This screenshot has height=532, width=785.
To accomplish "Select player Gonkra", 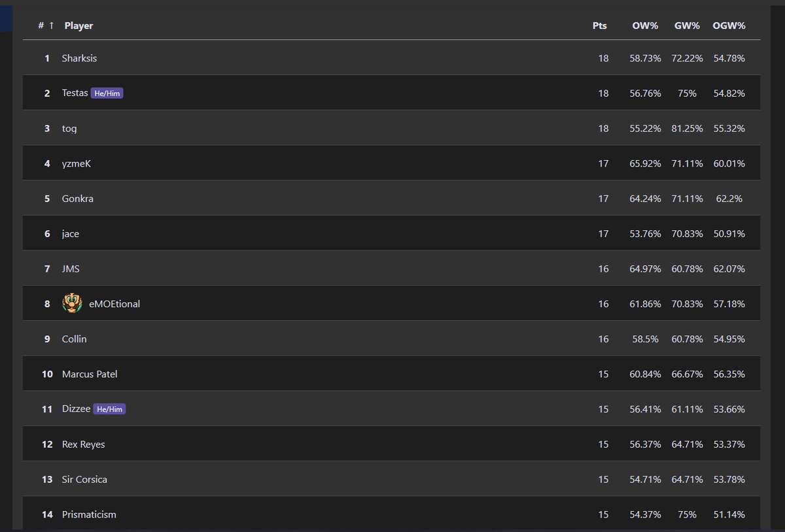I will pos(77,199).
